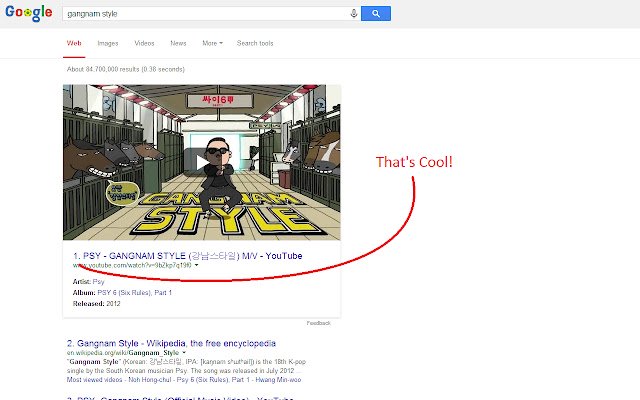Expand the arrow next to youtube.com URL

196,265
